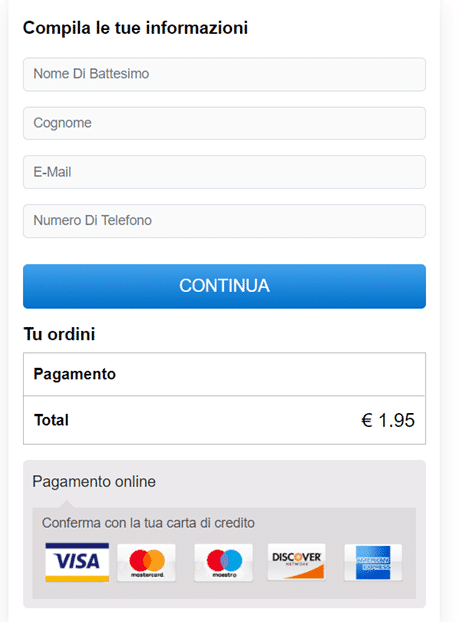This screenshot has height=622, width=459.
Task: Click the small pointer arrow under Pagamento online
Action: click(67, 504)
